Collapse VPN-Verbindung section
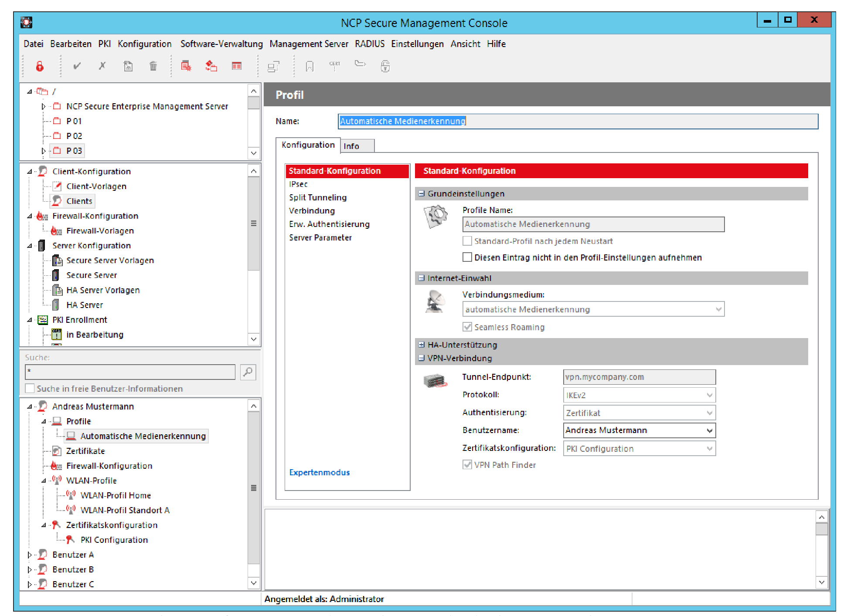 [x=421, y=358]
